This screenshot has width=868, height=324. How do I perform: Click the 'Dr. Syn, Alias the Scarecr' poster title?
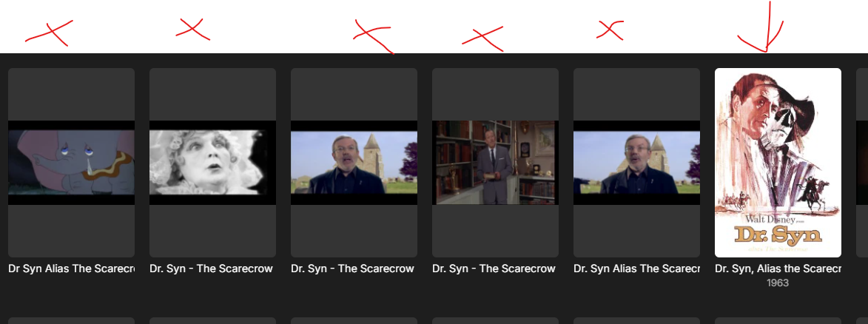(x=778, y=269)
